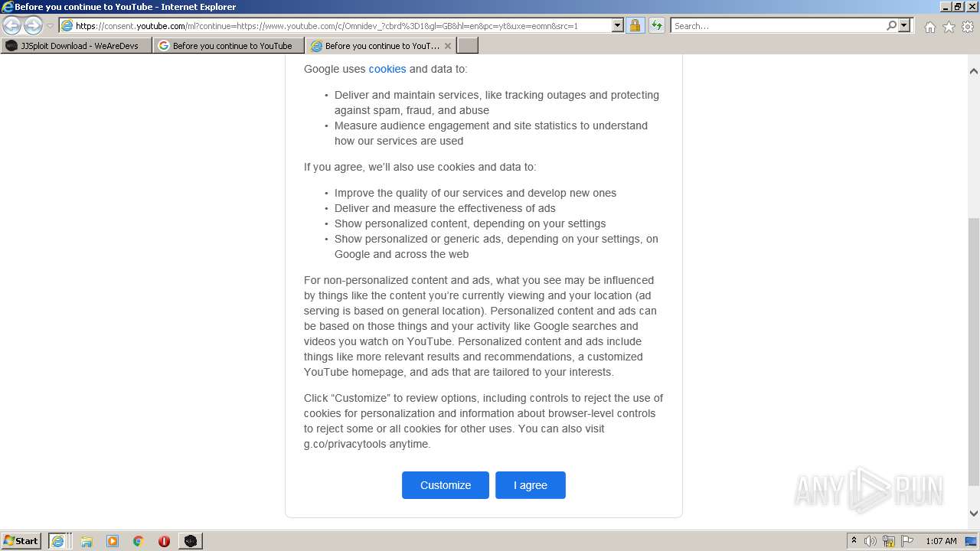Minimize the Internet Explorer window

[x=946, y=7]
